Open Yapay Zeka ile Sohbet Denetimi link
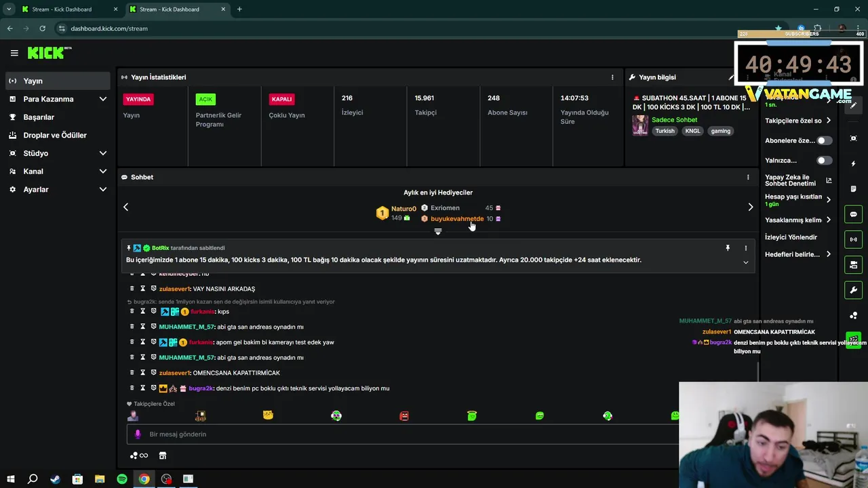The height and width of the screenshot is (488, 868). pyautogui.click(x=798, y=180)
